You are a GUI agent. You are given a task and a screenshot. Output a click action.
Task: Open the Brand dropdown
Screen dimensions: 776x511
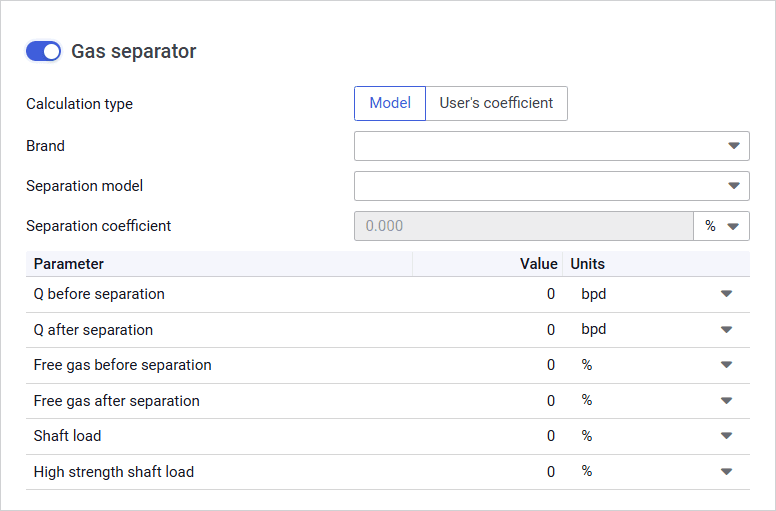click(x=551, y=146)
